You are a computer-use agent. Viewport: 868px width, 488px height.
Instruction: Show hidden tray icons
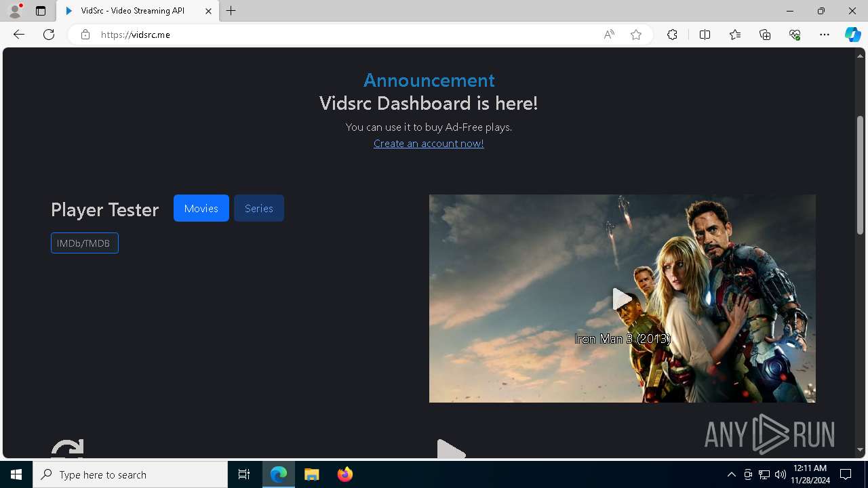(731, 474)
